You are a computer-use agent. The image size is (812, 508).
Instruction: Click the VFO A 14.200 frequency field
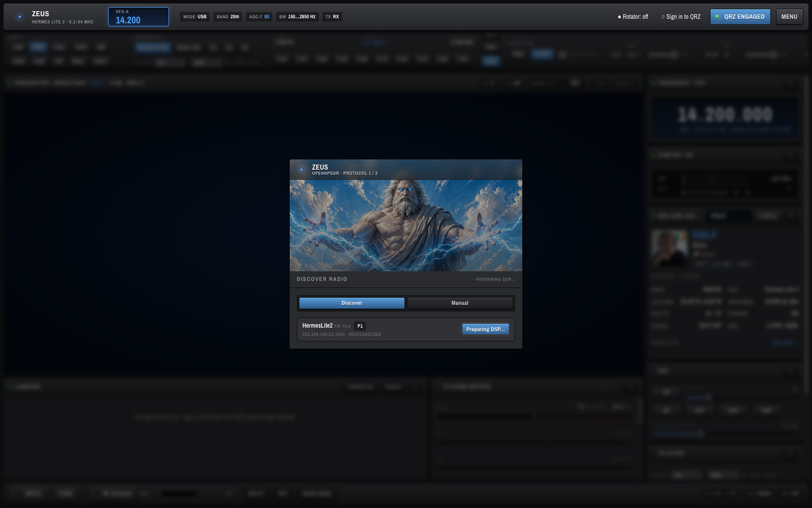tap(139, 17)
